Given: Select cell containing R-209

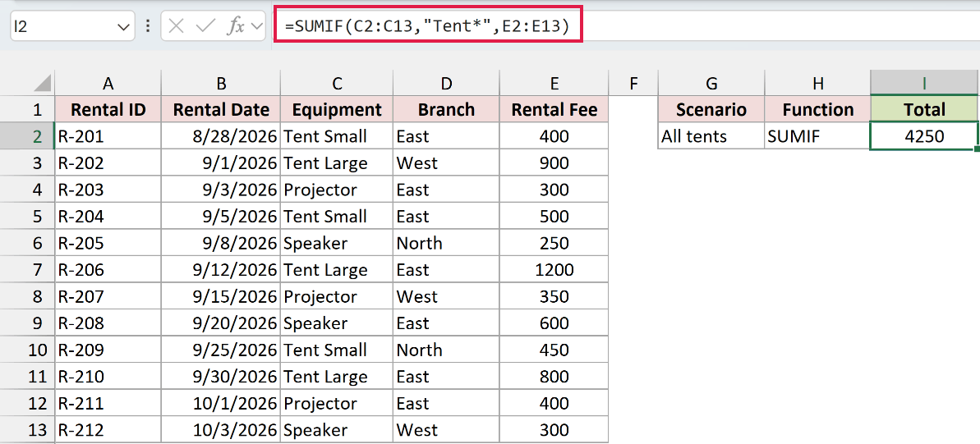Looking at the screenshot, I should click(108, 350).
